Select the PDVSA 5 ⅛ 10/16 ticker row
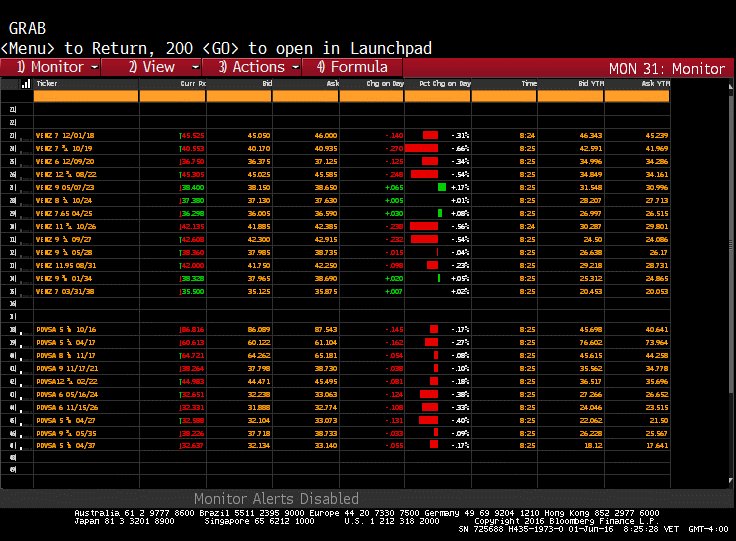736x541 pixels. [64, 328]
